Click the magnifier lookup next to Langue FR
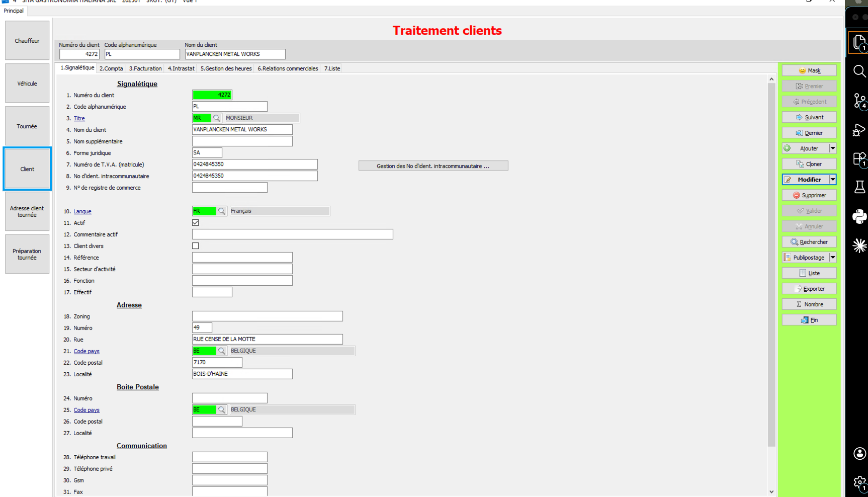Screen dimensions: 868x497 [x=221, y=211]
